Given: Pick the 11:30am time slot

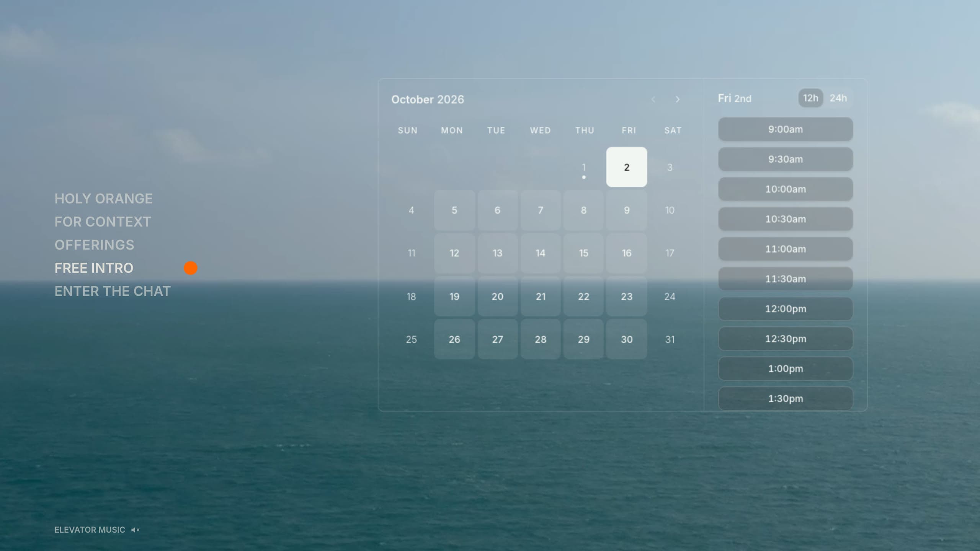Looking at the screenshot, I should [786, 279].
